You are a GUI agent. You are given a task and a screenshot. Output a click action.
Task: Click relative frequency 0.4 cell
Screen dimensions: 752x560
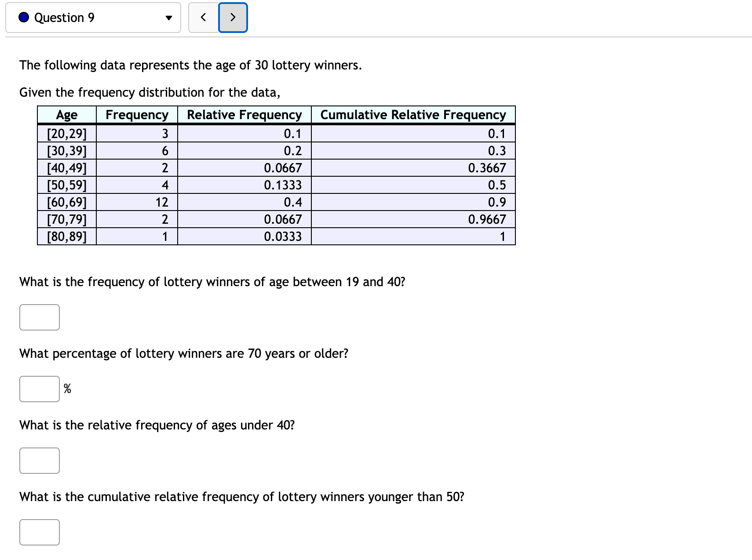click(245, 202)
